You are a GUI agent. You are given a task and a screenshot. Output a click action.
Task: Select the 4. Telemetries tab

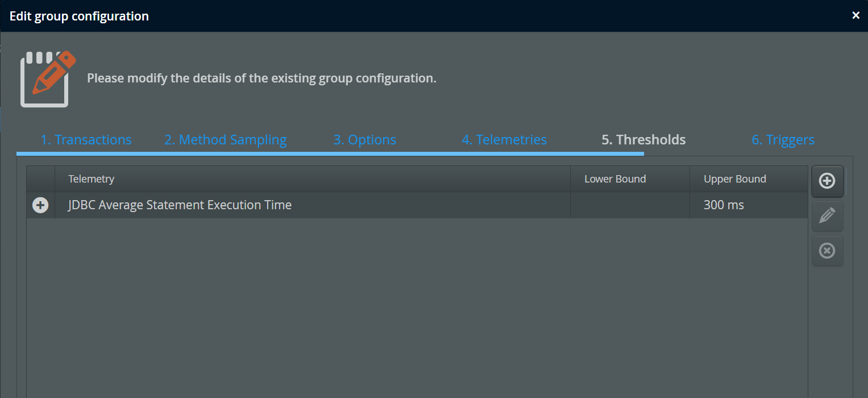(504, 140)
